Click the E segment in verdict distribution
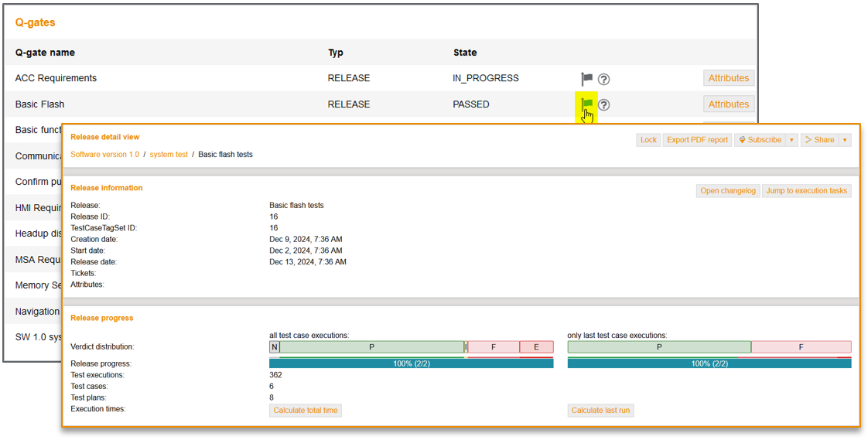The image size is (868, 440). point(536,347)
